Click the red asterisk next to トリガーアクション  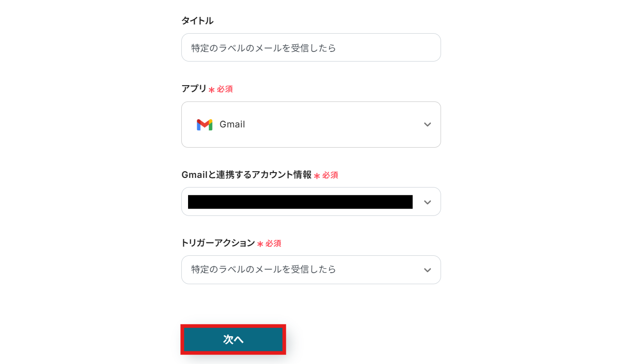tap(260, 244)
